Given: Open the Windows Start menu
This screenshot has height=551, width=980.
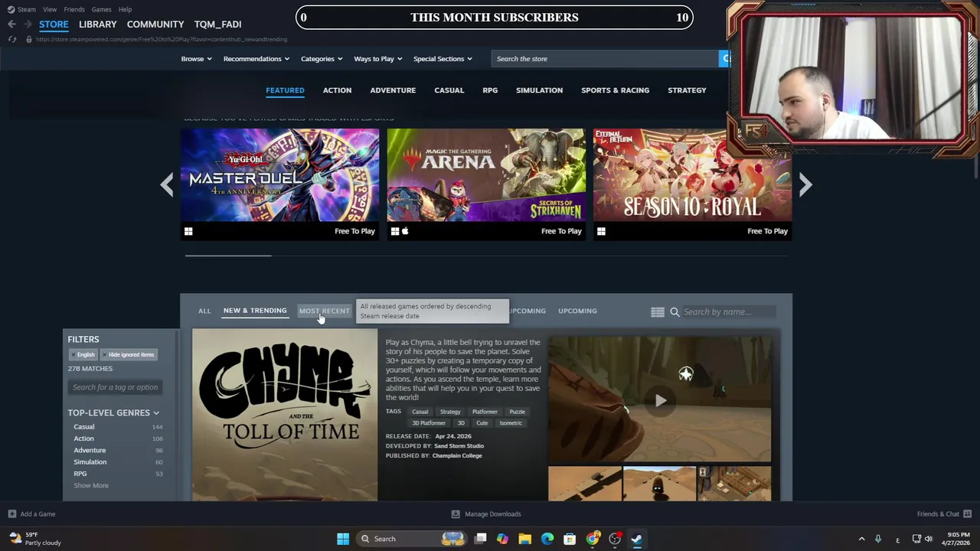Looking at the screenshot, I should pos(343,539).
